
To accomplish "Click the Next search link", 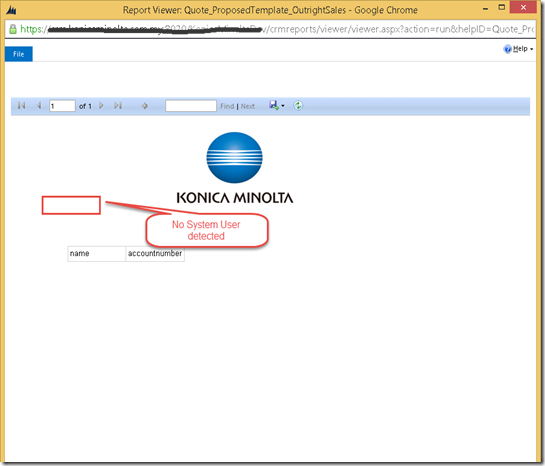I will 248,106.
